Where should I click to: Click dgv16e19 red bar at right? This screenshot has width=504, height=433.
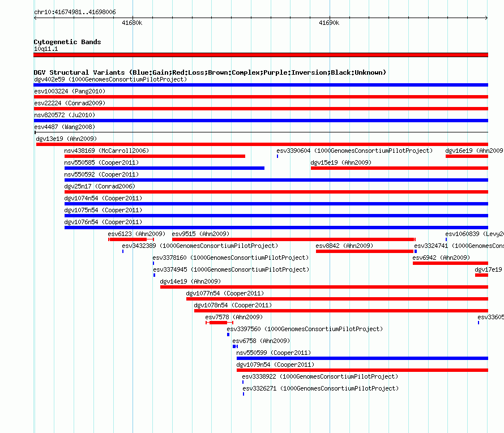pyautogui.click(x=467, y=156)
